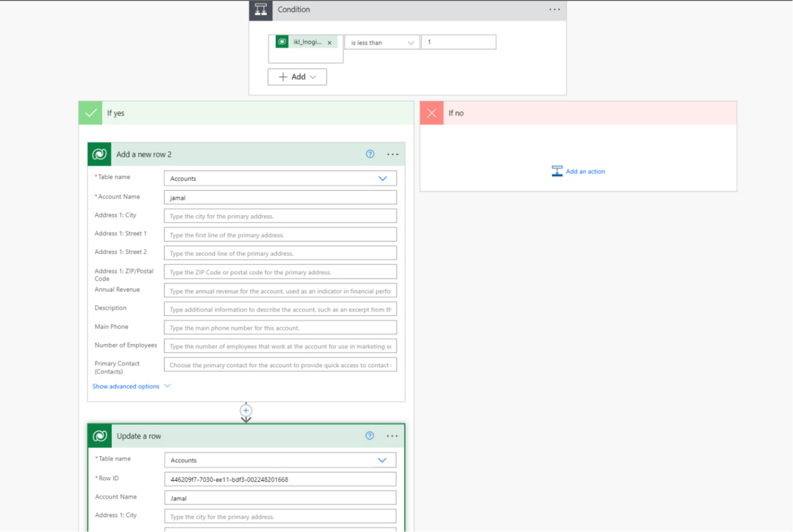The height and width of the screenshot is (532, 793).
Task: Click the Dataverse icon on Update a row
Action: click(x=100, y=436)
